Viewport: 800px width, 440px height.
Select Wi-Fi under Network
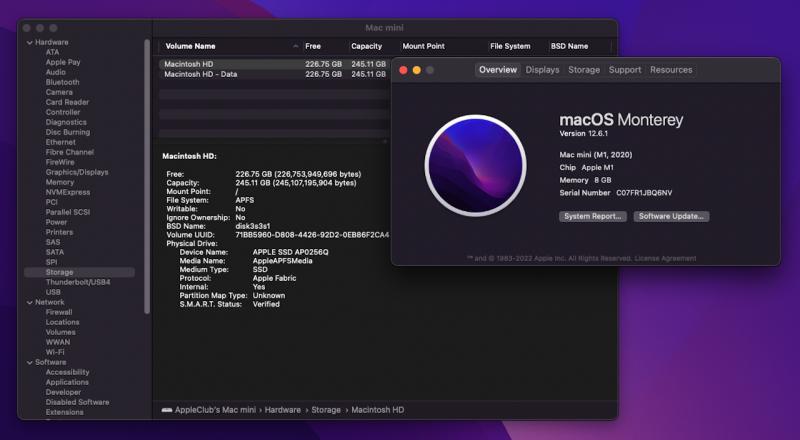tap(55, 352)
